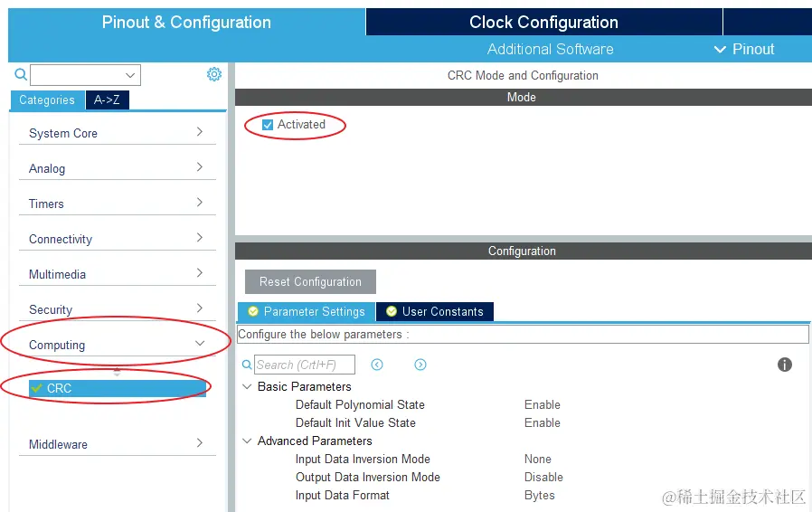
Task: Go to next search result arrow
Action: coord(420,365)
